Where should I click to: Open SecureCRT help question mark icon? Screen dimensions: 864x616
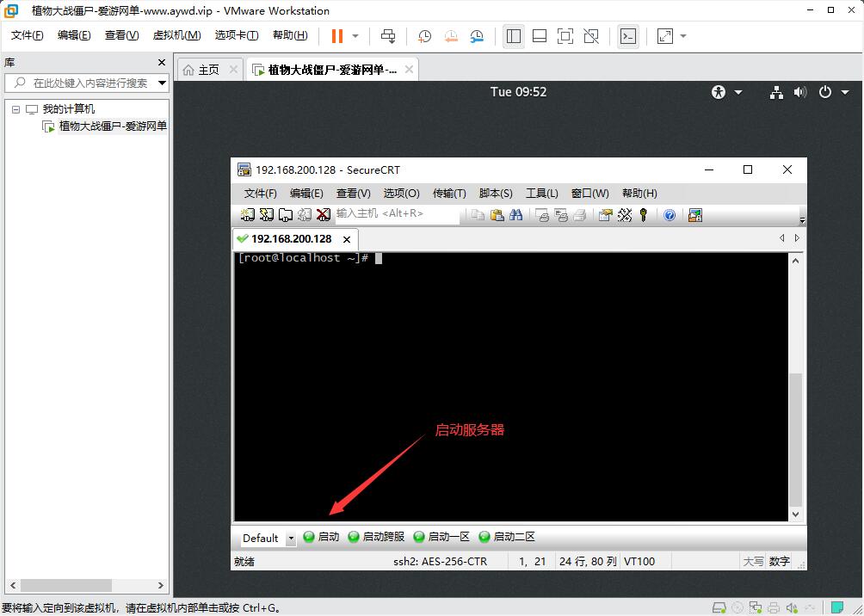[x=670, y=215]
